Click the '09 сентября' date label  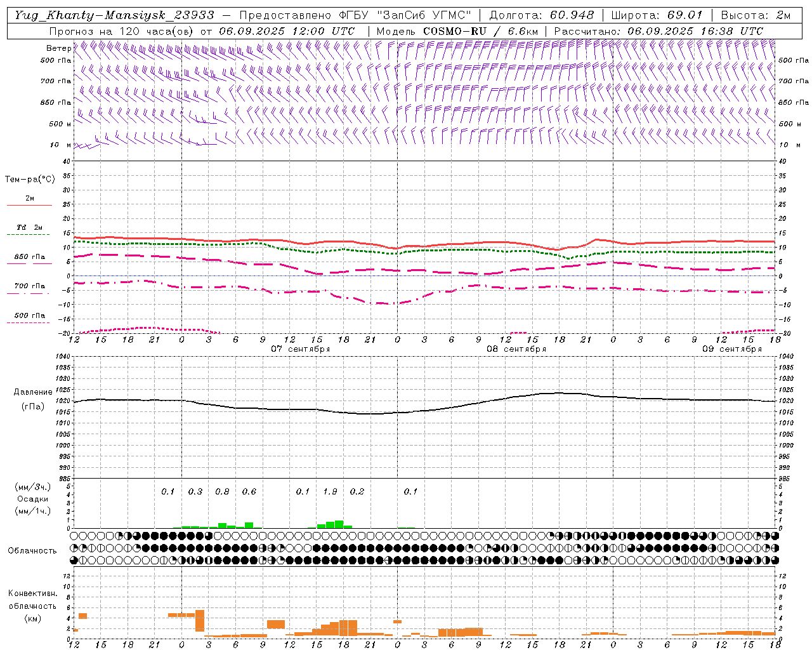[732, 349]
